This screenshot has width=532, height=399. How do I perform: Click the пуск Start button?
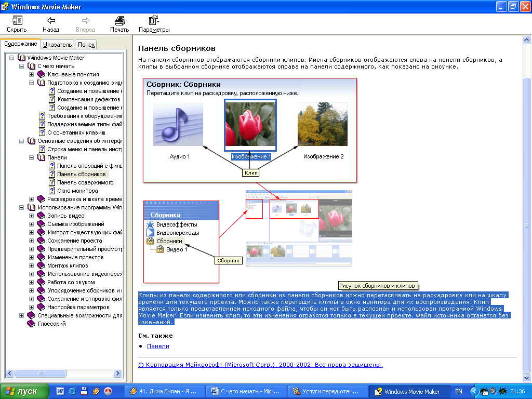point(24,391)
